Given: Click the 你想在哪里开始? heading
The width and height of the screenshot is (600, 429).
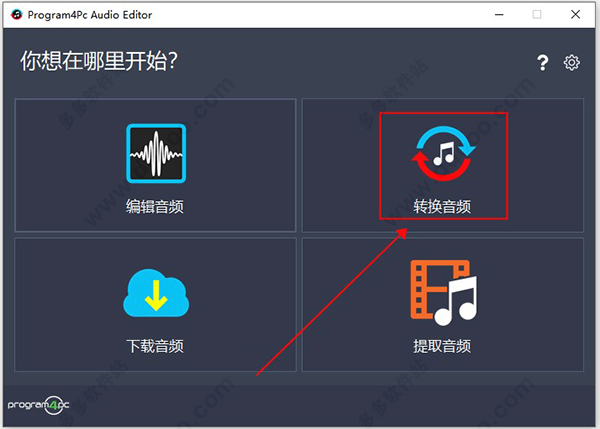Looking at the screenshot, I should [99, 61].
